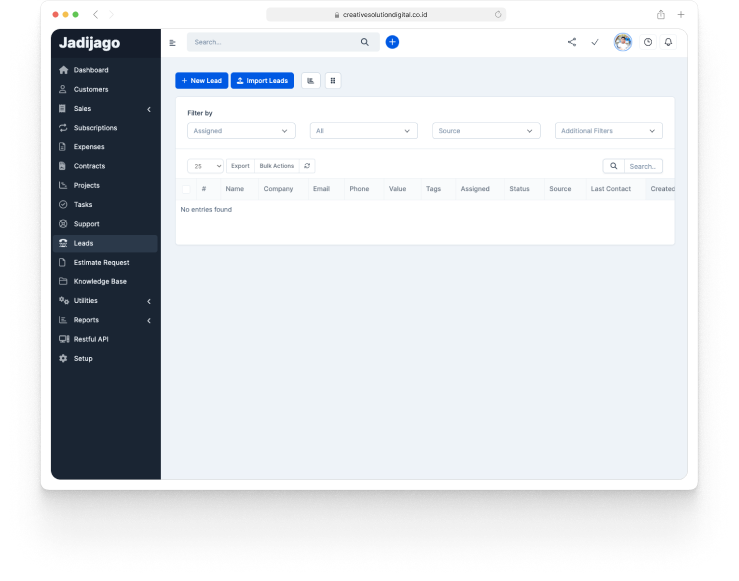Click the leads summary chart icon
Screen dimensions: 739x581
click(x=310, y=81)
